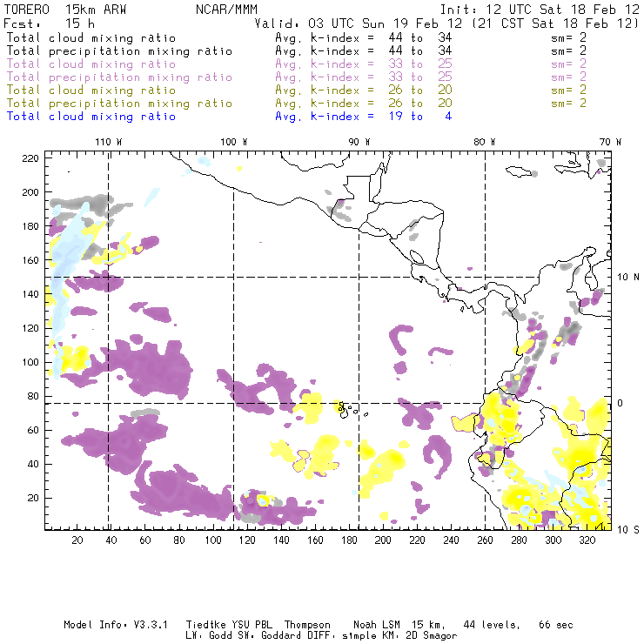
Task: Select '66 sec' timestep text in footer
Action: [x=556, y=625]
